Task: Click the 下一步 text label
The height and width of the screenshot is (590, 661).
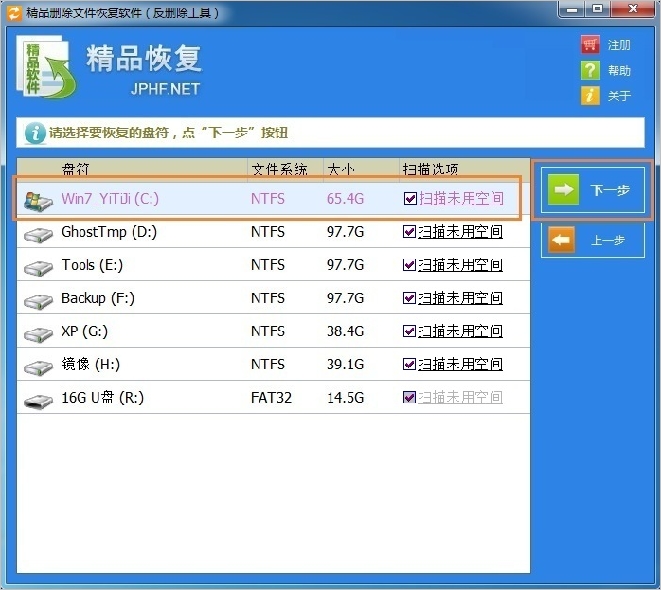Action: pos(610,190)
